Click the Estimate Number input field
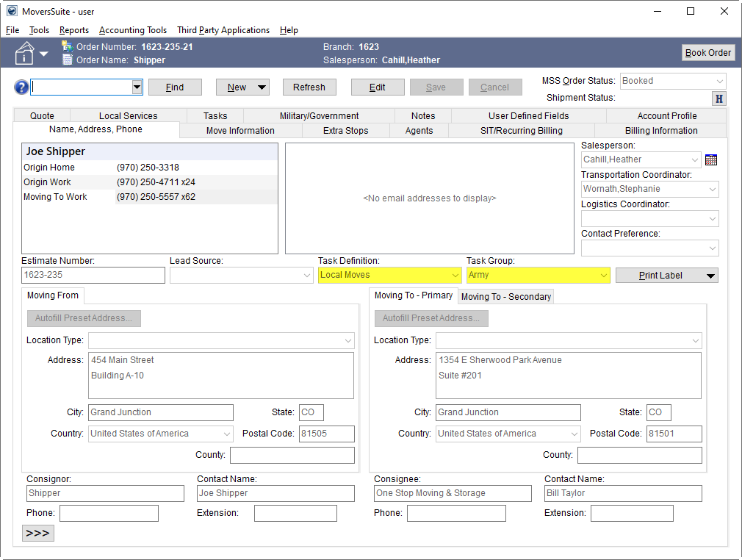 pos(93,275)
